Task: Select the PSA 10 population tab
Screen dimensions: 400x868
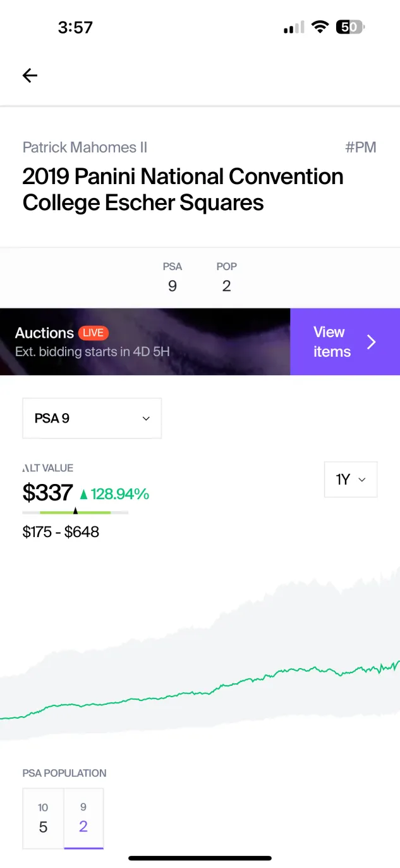Action: tap(43, 818)
